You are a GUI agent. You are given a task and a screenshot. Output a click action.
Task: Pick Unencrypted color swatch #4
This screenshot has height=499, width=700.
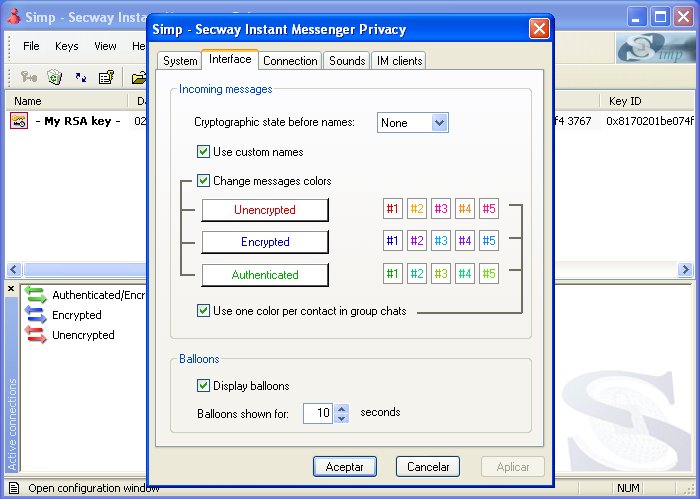(465, 208)
